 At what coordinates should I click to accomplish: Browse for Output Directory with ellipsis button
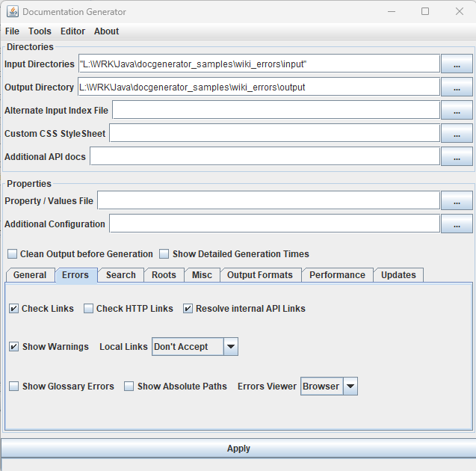tap(457, 87)
